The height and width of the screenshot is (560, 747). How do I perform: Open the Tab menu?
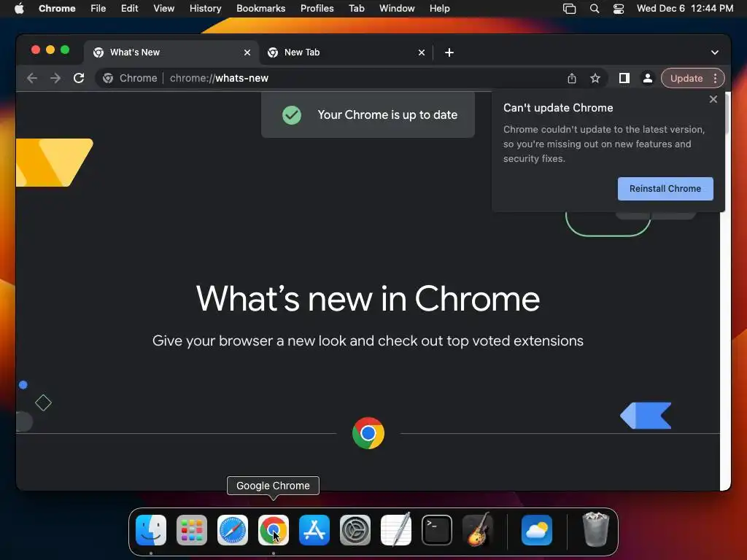pyautogui.click(x=356, y=8)
